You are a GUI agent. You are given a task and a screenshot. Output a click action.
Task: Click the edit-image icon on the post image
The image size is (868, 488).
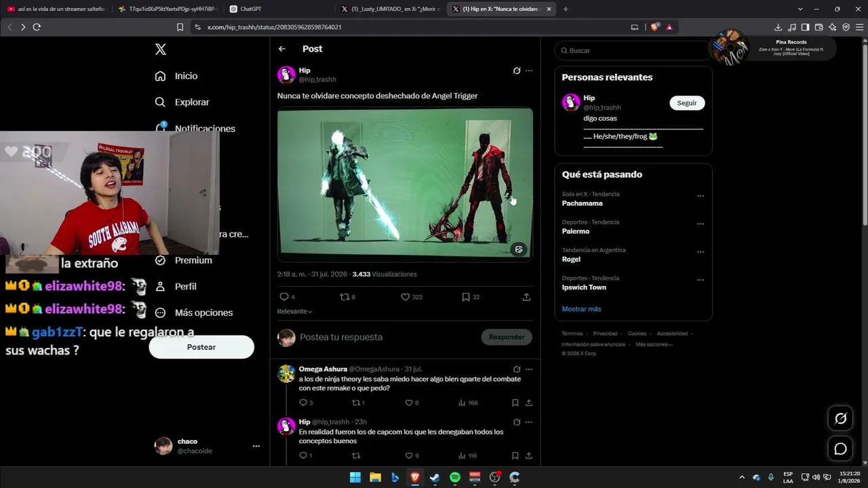pyautogui.click(x=519, y=249)
